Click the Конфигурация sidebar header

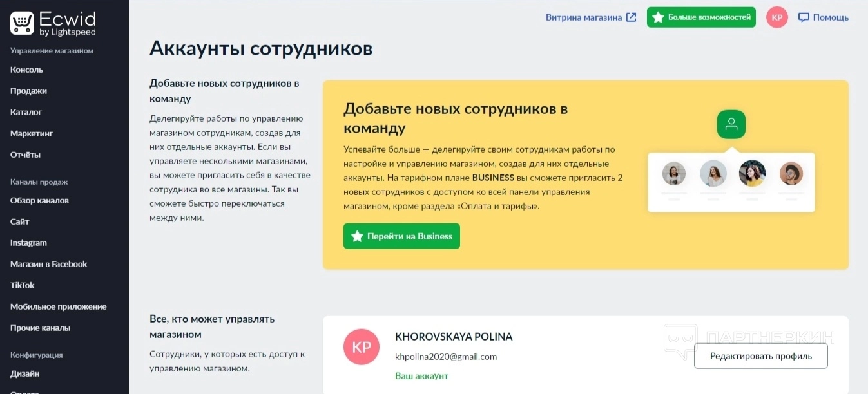tap(36, 355)
